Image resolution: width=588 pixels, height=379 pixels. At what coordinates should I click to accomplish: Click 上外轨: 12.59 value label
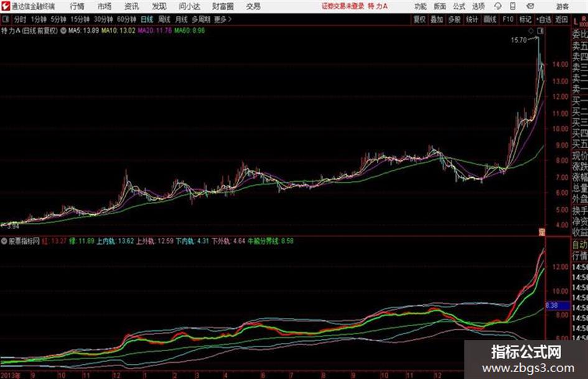tap(154, 241)
